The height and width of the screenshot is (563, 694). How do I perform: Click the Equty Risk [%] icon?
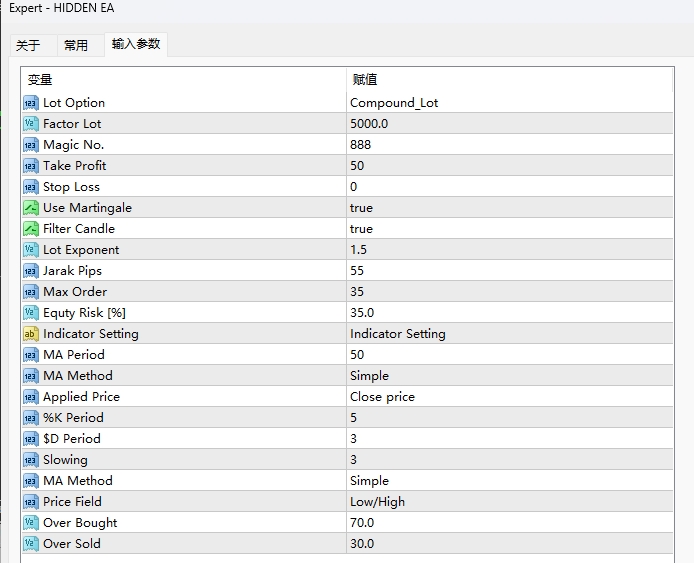pyautogui.click(x=31, y=313)
